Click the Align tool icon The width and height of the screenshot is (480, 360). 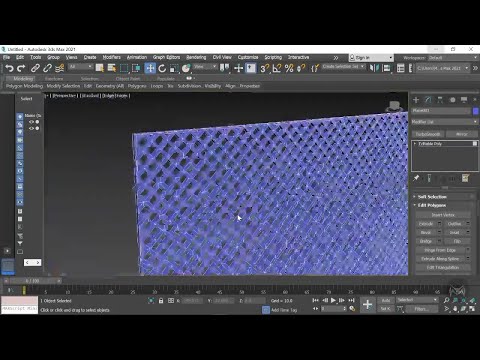tap(386, 68)
